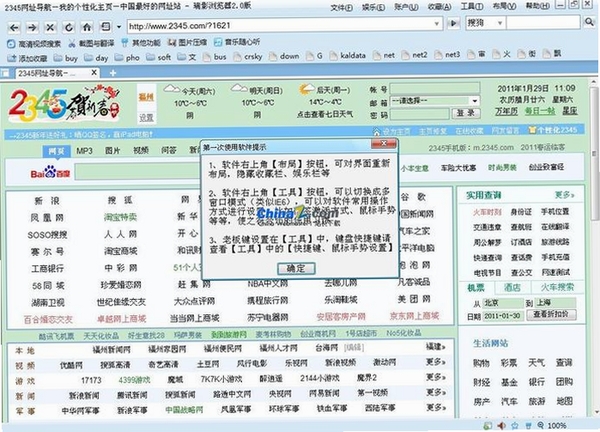Open the 工商银行 site link
Screen dimensions: 600x432
point(47,268)
